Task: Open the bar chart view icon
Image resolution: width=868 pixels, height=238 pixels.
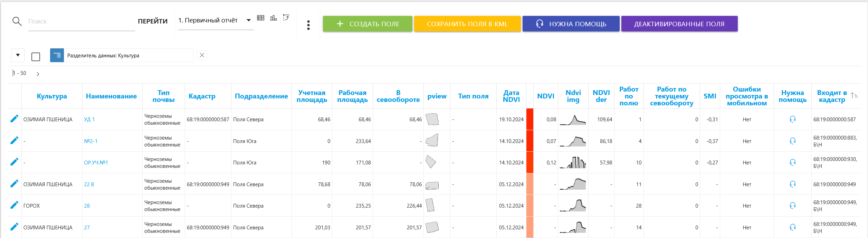Action: (x=274, y=18)
